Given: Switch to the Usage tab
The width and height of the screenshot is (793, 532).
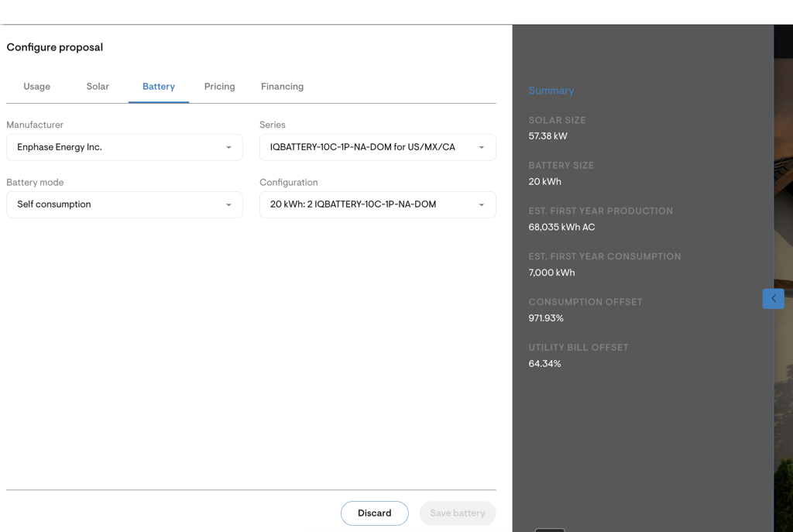Looking at the screenshot, I should point(37,87).
